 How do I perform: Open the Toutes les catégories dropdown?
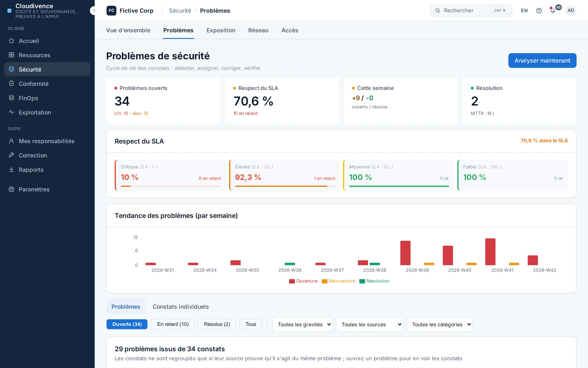440,324
